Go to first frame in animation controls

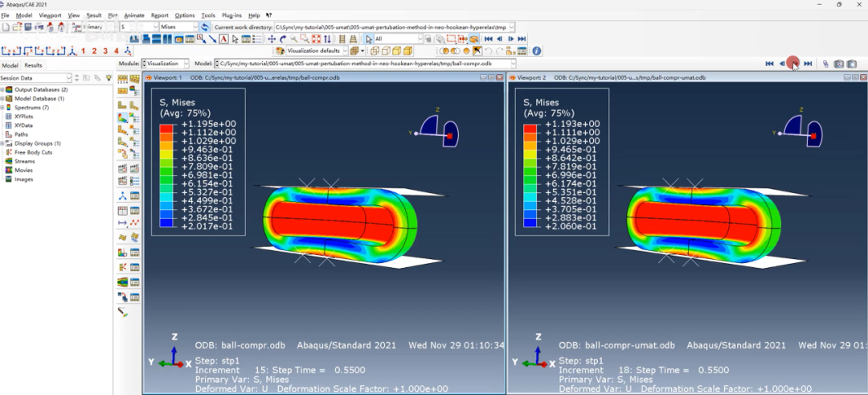coord(769,64)
